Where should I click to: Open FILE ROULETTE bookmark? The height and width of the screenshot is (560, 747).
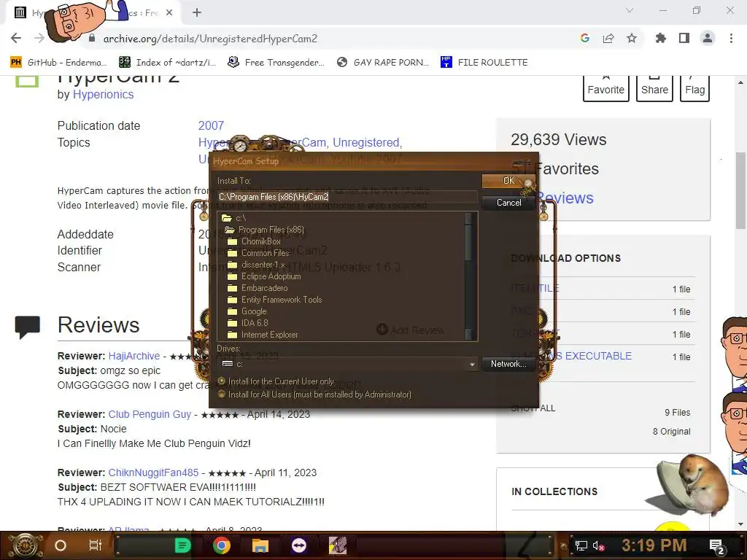(484, 63)
